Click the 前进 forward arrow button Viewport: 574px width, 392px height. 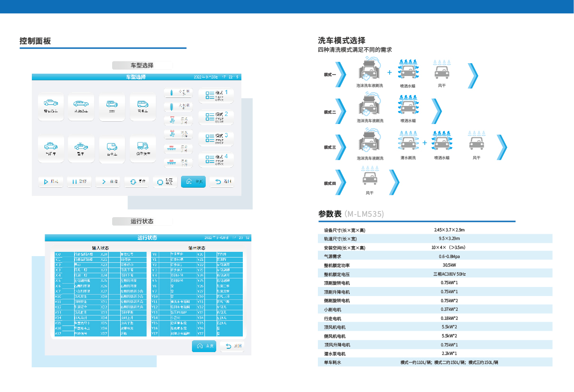click(108, 182)
